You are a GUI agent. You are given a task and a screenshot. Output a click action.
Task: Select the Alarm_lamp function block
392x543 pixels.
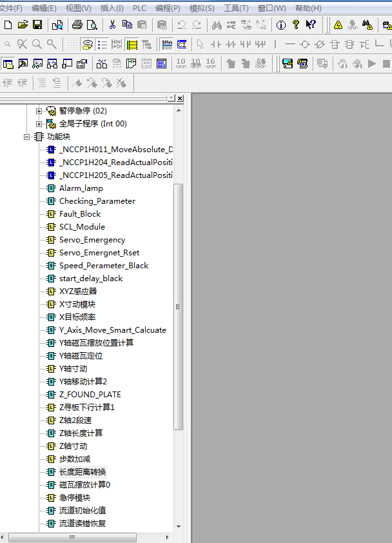click(81, 188)
